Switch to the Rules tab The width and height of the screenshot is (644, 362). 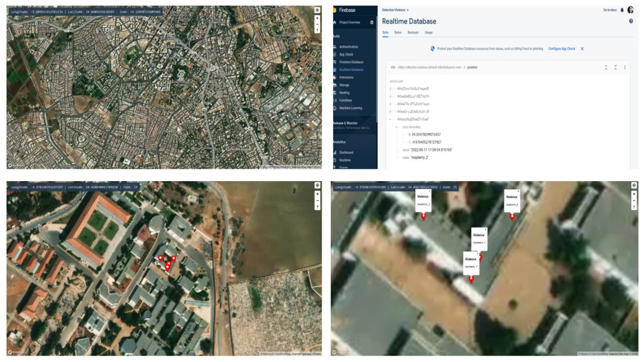[398, 33]
